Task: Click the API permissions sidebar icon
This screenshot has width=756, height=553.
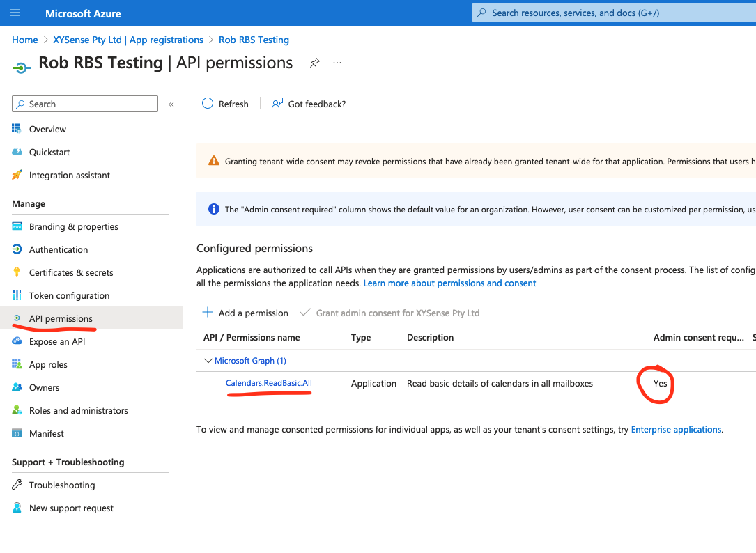Action: click(17, 318)
